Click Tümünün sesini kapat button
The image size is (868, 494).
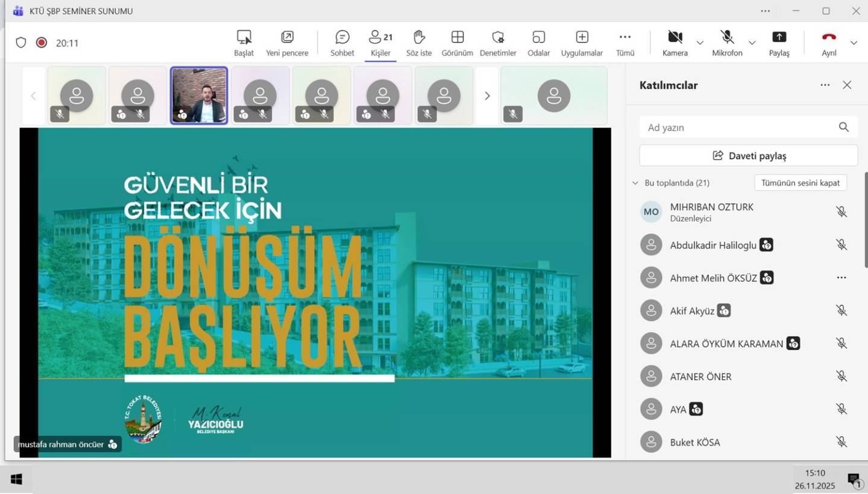click(x=800, y=183)
